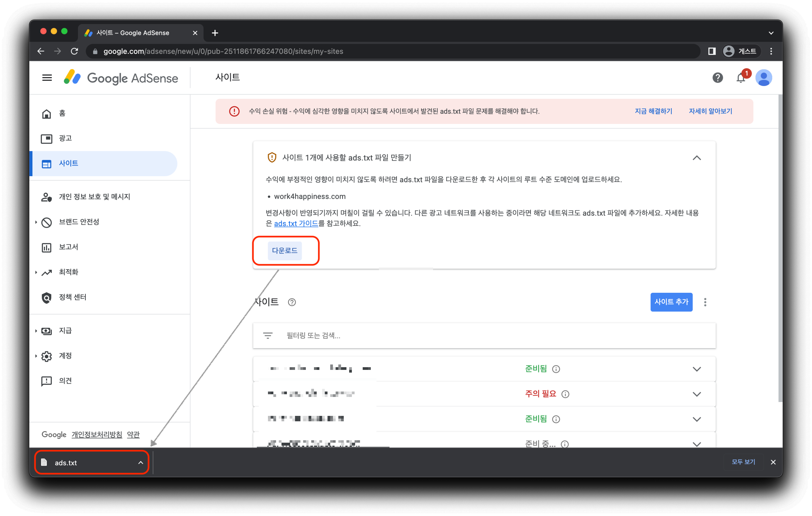Expand the first 준비됨 site row
Viewport: 812px width, 516px height.
pyautogui.click(x=696, y=369)
